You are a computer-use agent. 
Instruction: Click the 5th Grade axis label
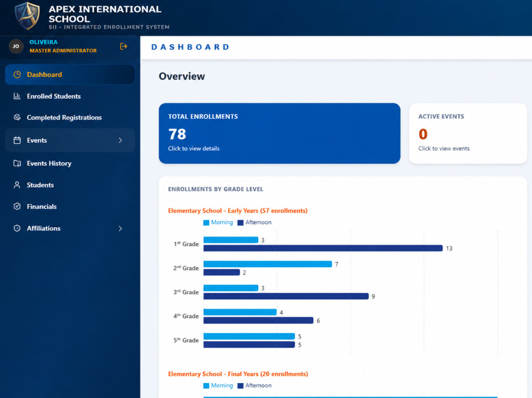click(x=186, y=341)
